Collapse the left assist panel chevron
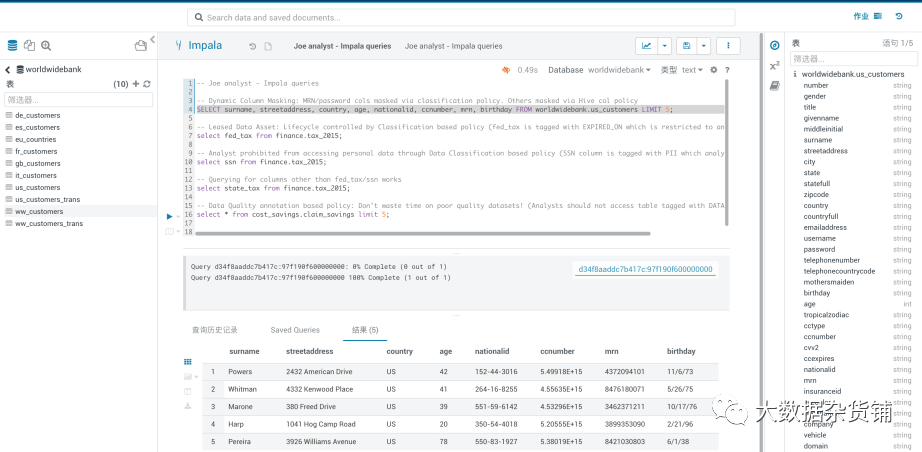922x452 pixels. point(152,39)
